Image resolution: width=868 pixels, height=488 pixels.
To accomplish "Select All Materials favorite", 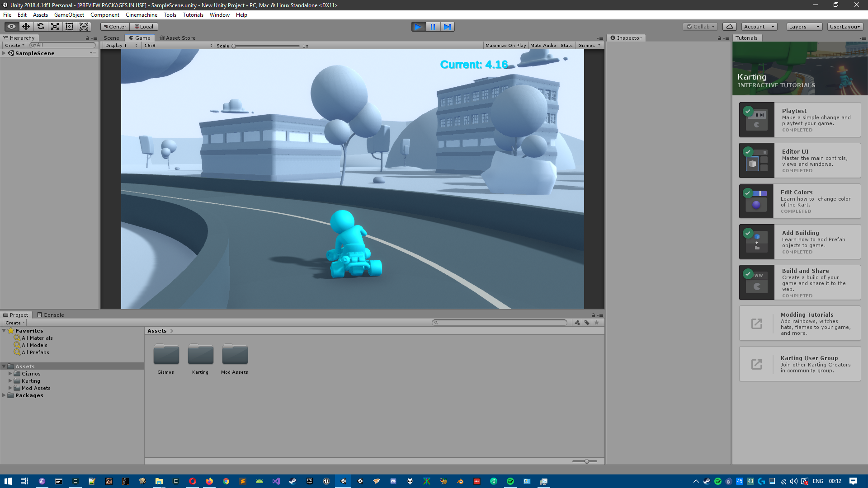I will (37, 338).
